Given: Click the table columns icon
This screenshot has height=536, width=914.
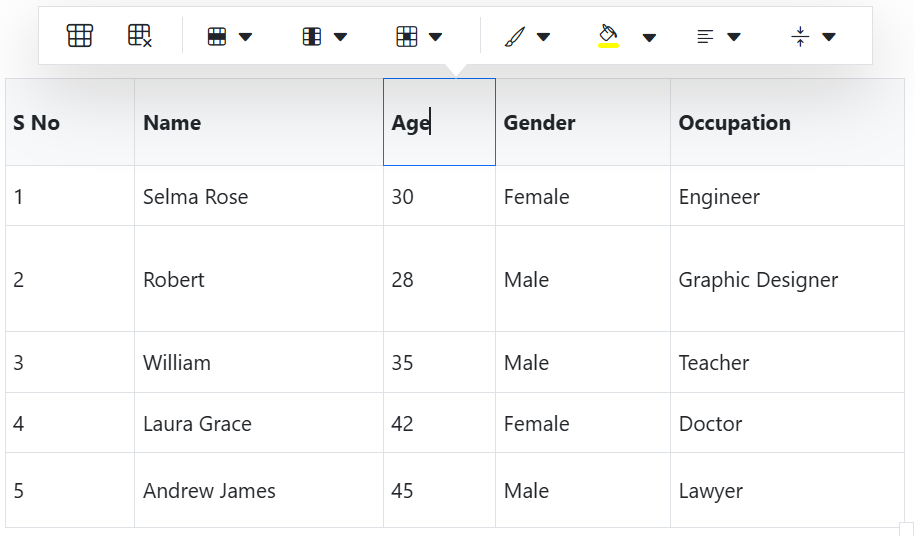Looking at the screenshot, I should click(x=312, y=37).
